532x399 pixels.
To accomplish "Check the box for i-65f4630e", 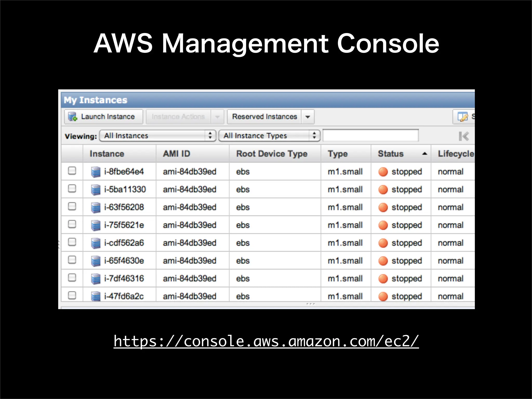I will pos(72,260).
